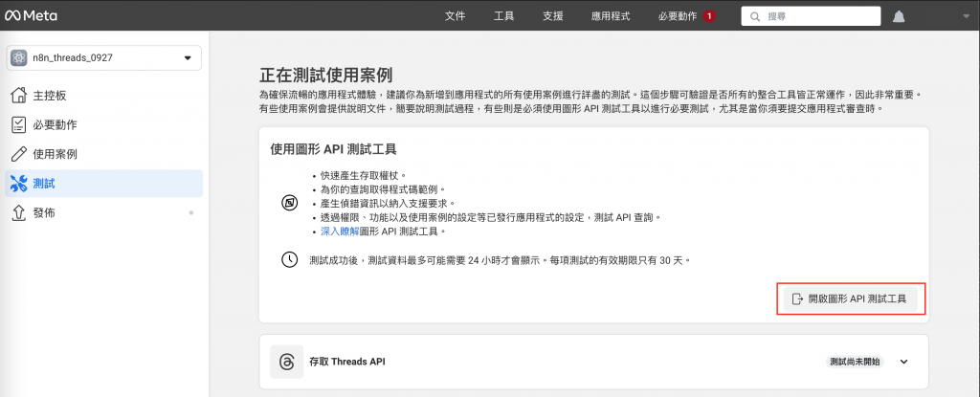Open the account dropdown arrow at top right
Viewport: 980px width, 397px height.
click(967, 17)
